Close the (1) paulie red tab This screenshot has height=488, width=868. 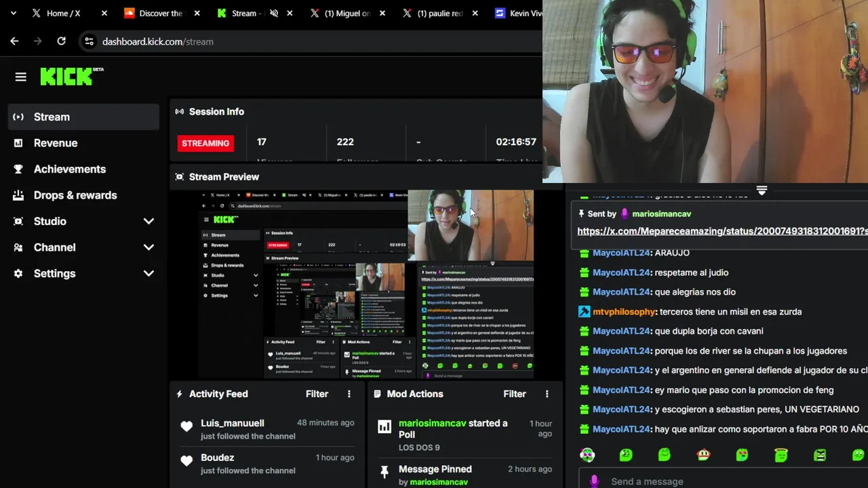(x=475, y=13)
